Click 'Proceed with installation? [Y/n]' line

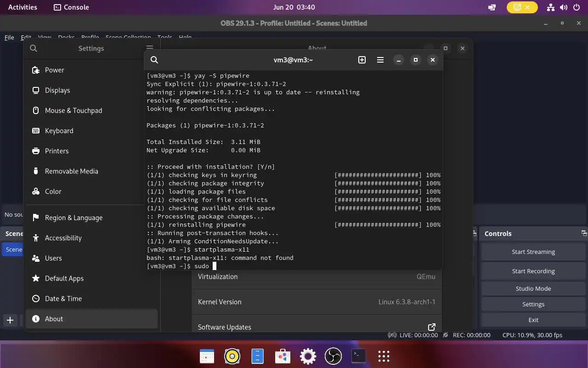tap(211, 167)
